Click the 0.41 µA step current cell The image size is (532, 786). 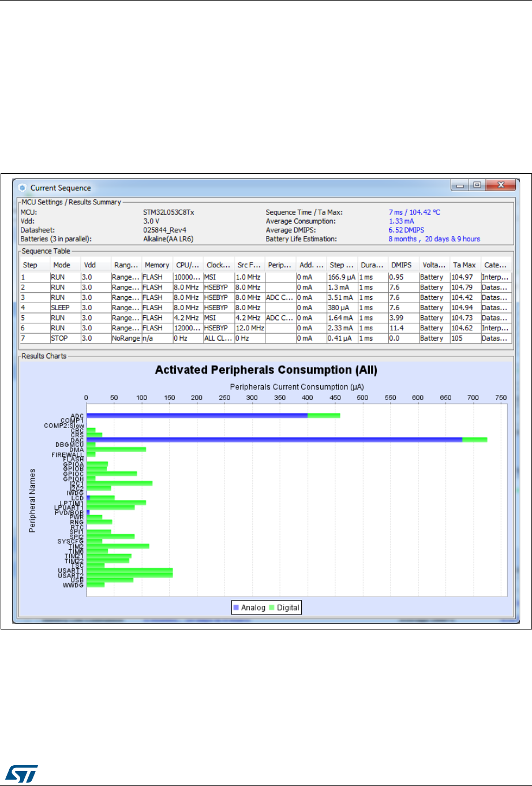(342, 338)
